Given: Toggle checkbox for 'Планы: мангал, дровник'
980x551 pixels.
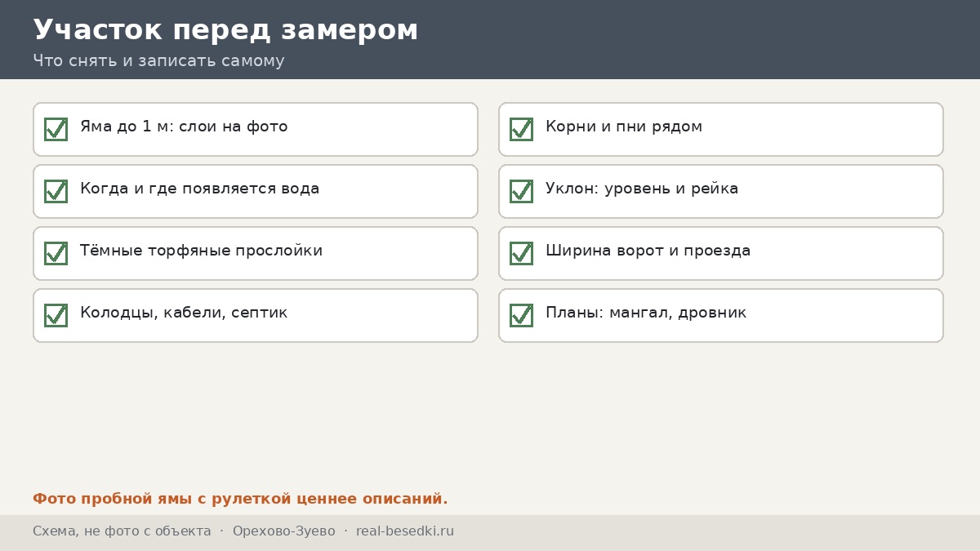Looking at the screenshot, I should 521,315.
